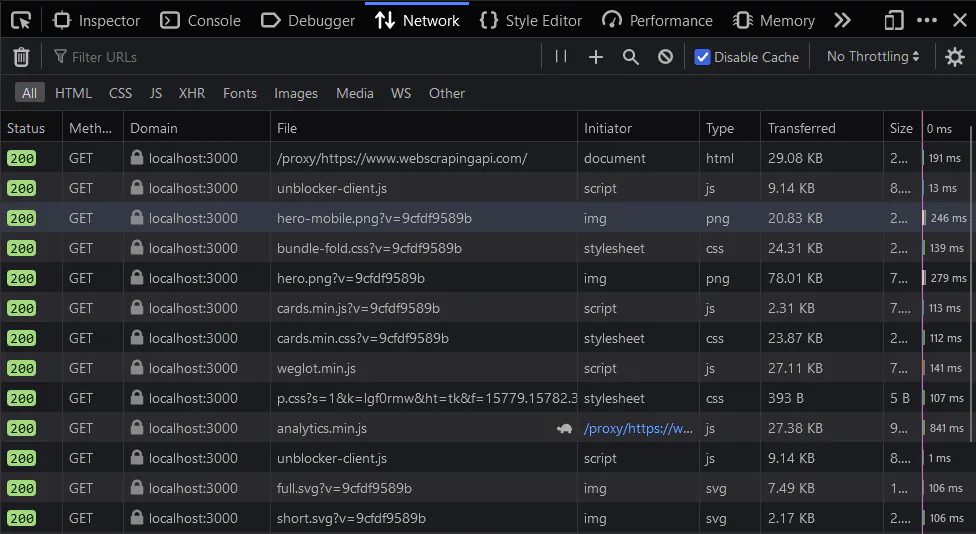The image size is (976, 534).
Task: Sort by Transferred column header
Action: pos(822,128)
